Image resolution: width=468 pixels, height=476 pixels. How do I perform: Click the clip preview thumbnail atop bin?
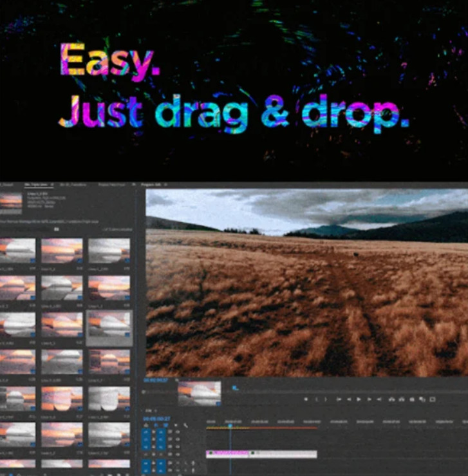(11, 203)
